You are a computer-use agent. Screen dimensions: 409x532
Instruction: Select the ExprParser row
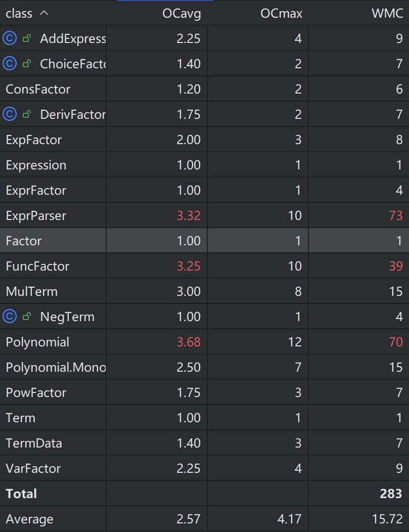[x=204, y=215]
